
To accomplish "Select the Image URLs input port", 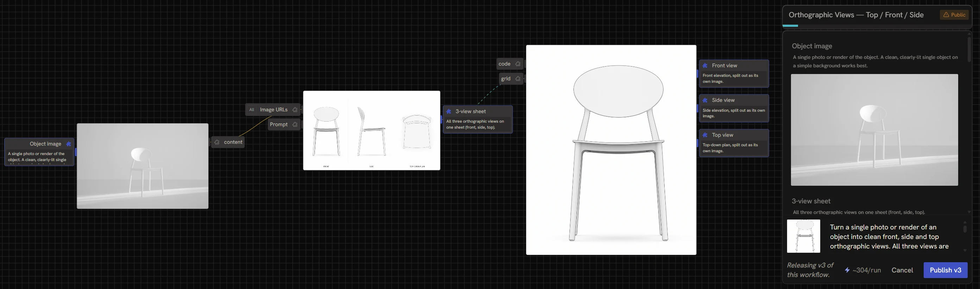I will coord(273,110).
